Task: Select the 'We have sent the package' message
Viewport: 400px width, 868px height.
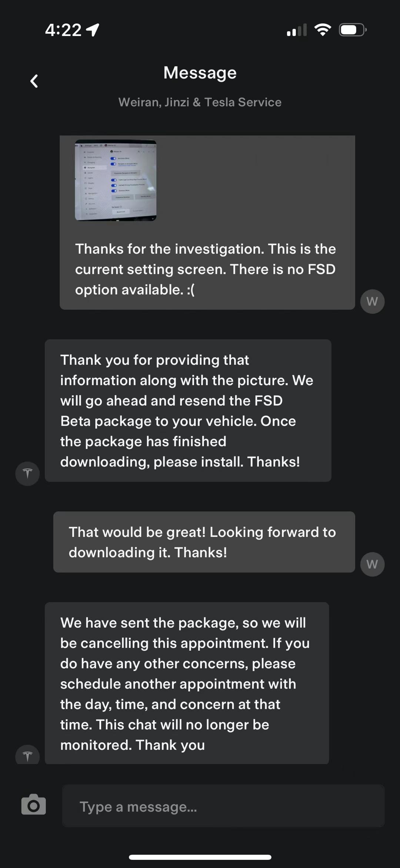Action: (x=187, y=683)
